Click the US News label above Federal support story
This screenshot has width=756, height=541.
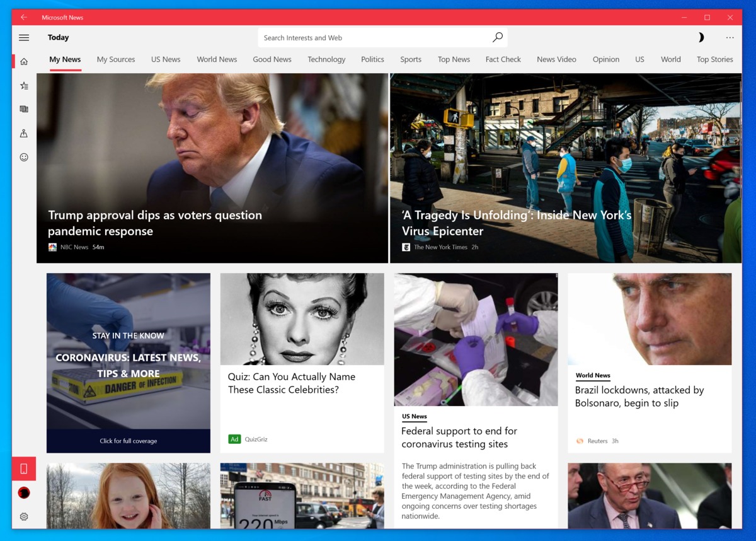click(415, 417)
